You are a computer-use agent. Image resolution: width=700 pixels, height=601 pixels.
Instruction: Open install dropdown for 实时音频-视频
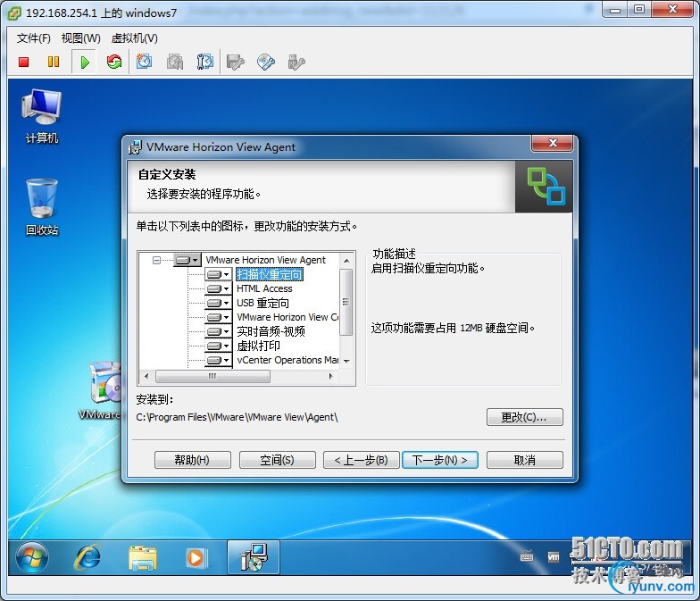point(218,331)
